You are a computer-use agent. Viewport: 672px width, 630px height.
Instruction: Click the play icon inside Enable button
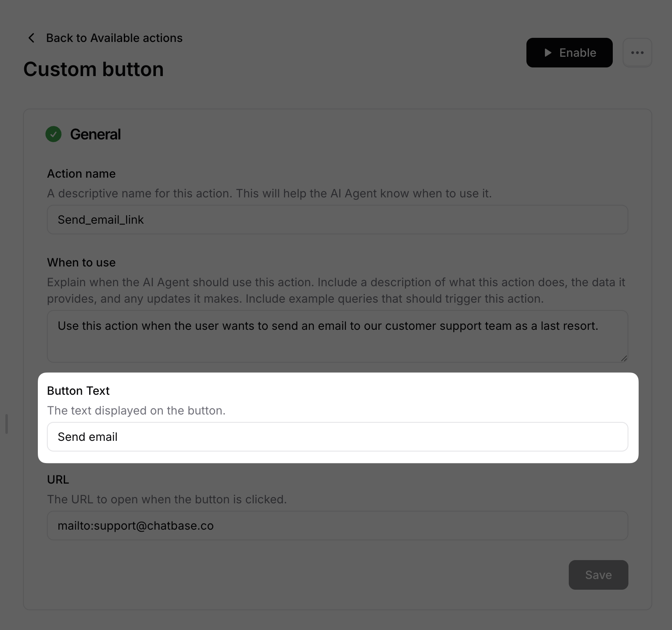[547, 53]
